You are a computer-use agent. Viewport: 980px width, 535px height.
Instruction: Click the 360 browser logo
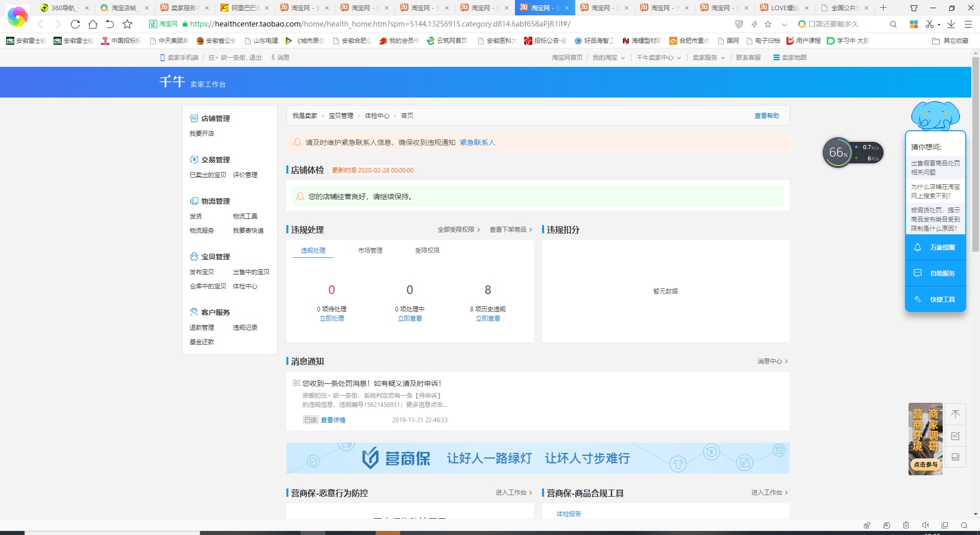(x=17, y=16)
